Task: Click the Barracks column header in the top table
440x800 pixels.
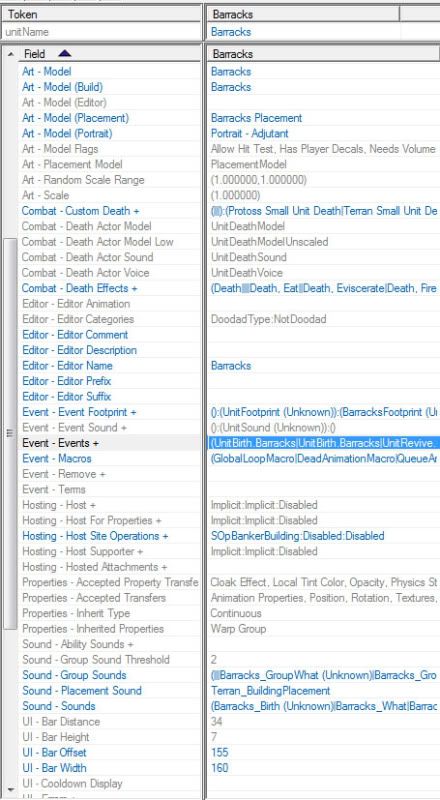Action: (x=303, y=14)
